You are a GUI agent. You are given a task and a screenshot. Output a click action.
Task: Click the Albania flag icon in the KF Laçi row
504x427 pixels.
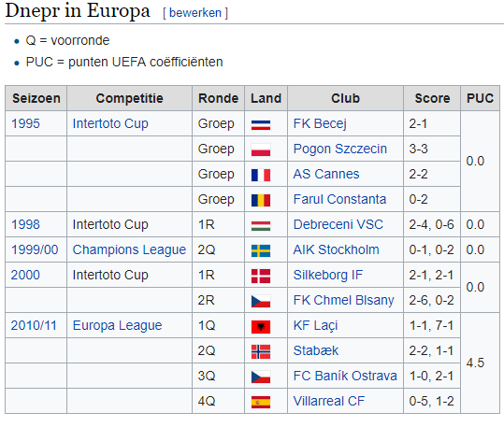pos(261,326)
